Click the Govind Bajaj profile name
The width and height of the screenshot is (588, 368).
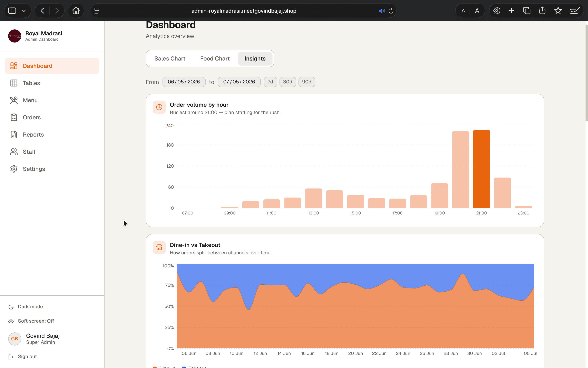[x=43, y=336]
